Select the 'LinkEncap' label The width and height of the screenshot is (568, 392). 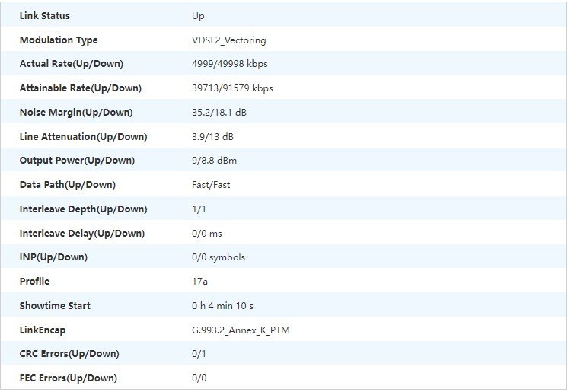click(43, 330)
